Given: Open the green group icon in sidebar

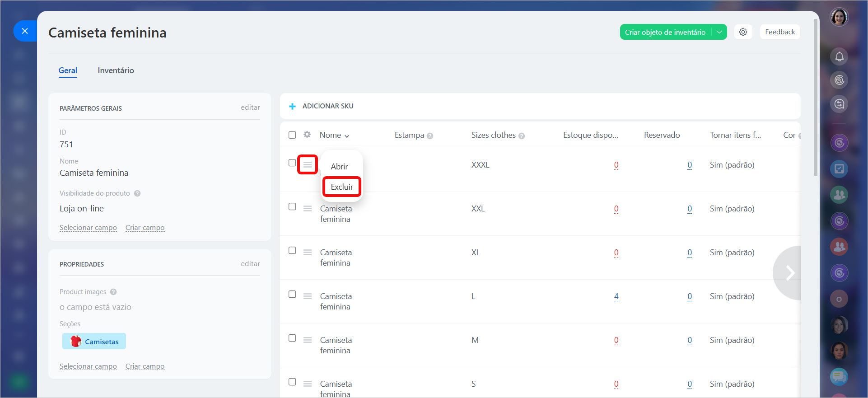Looking at the screenshot, I should pos(839,195).
